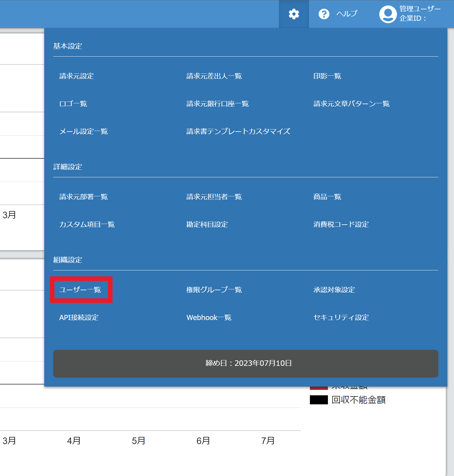The height and width of the screenshot is (476, 454).
Task: Go to 請求元部署一覧
Action: tap(83, 197)
